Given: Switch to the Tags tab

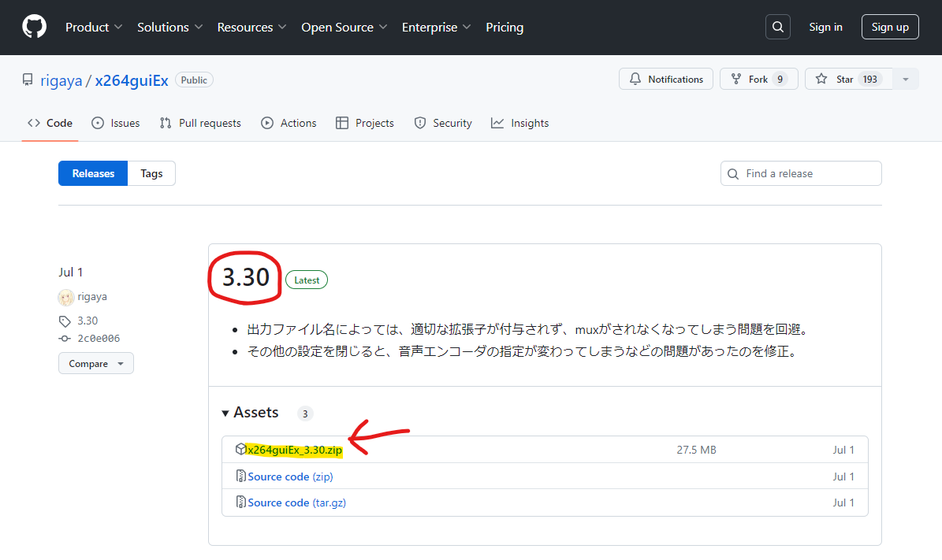Looking at the screenshot, I should point(151,173).
